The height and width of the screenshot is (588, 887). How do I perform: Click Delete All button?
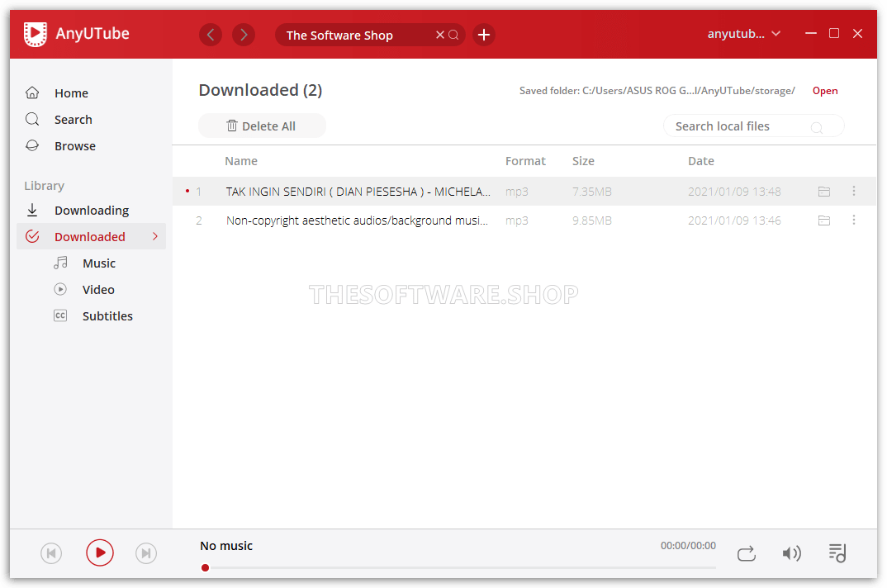click(x=262, y=125)
